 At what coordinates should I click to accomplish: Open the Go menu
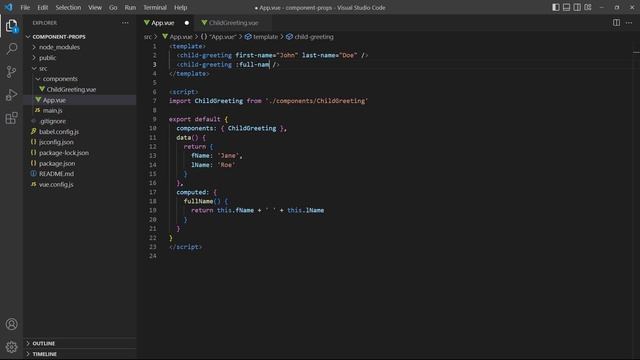point(113,7)
